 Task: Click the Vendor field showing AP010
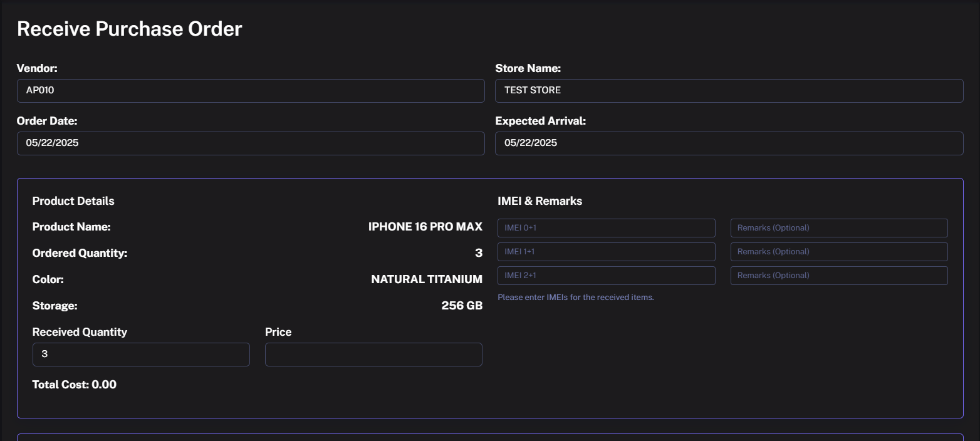point(251,91)
